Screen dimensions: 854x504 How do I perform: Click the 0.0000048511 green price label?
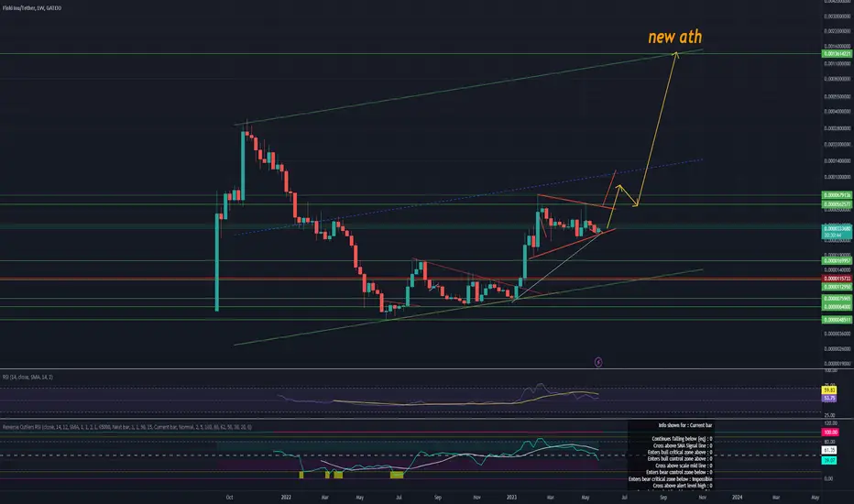[x=837, y=320]
